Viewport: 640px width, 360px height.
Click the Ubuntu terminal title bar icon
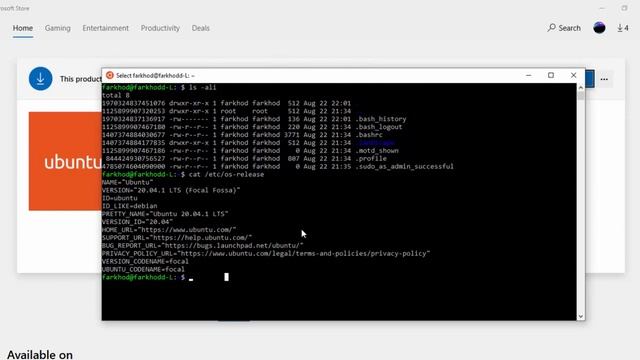109,76
